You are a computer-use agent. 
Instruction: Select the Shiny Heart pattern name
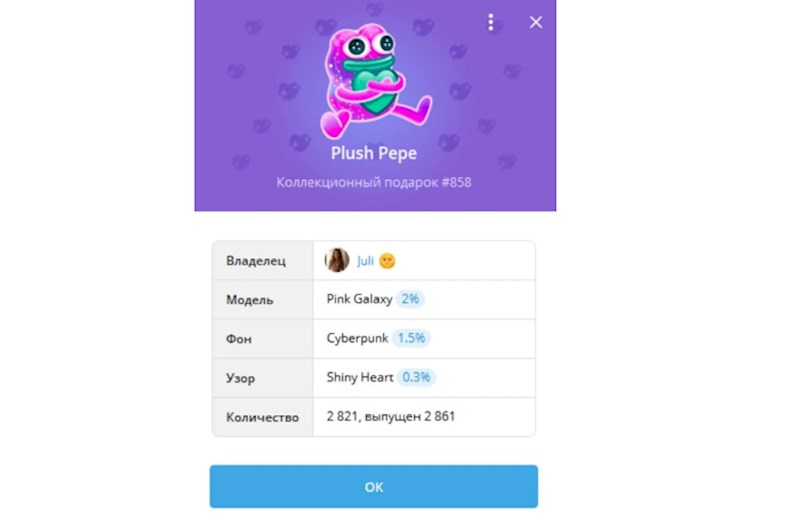[x=360, y=378]
